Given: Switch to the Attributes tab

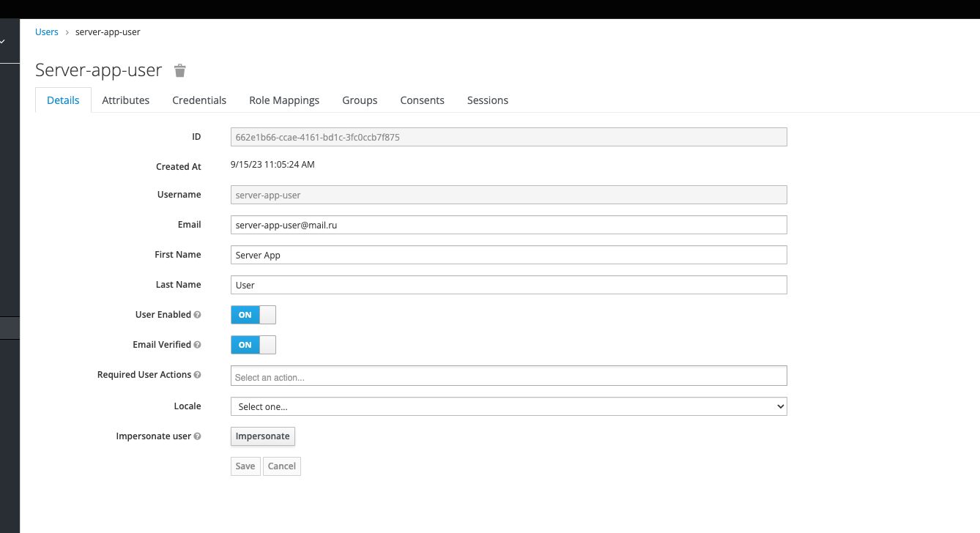Looking at the screenshot, I should click(125, 100).
